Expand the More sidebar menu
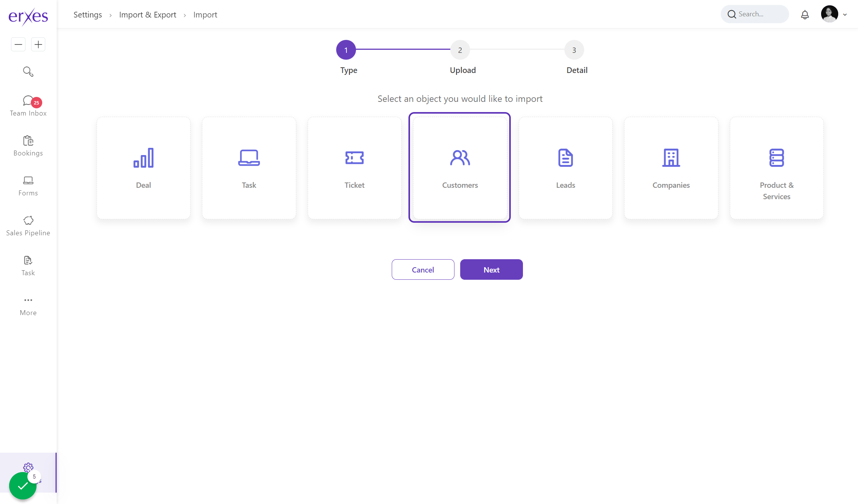This screenshot has height=504, width=858. 28,306
